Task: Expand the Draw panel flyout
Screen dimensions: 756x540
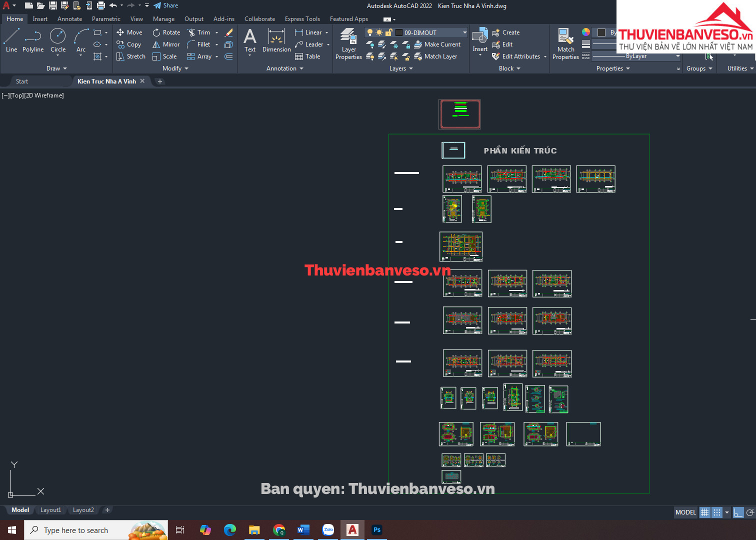Action: pos(56,68)
